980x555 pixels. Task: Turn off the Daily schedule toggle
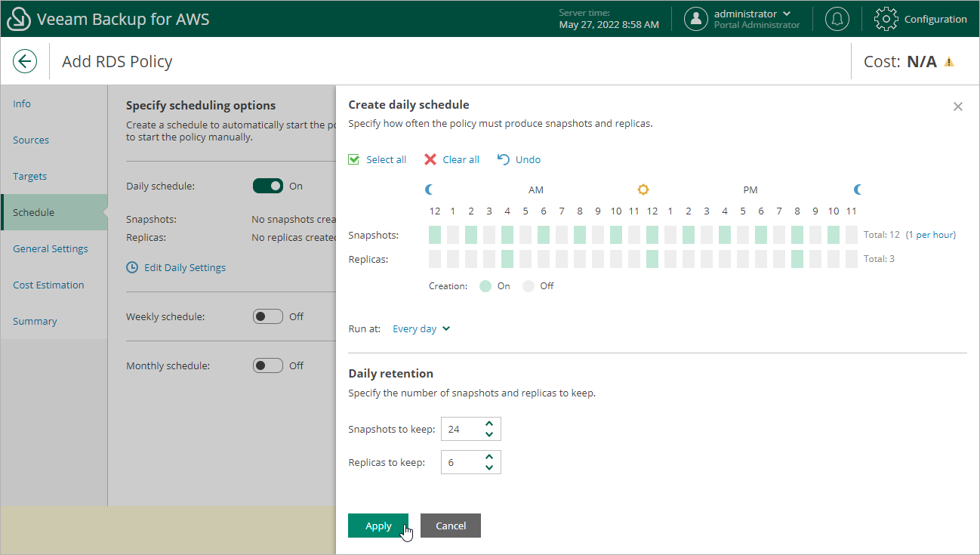coord(268,186)
